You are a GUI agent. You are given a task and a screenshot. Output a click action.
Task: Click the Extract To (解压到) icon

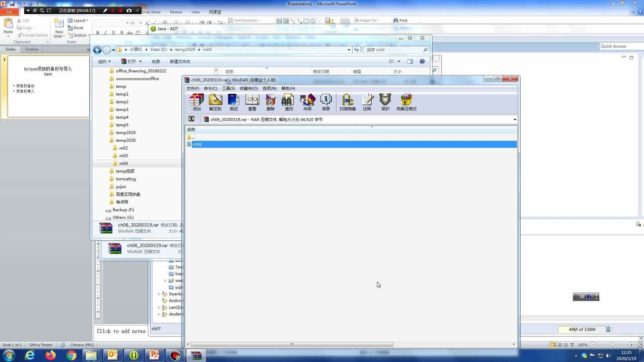[215, 102]
